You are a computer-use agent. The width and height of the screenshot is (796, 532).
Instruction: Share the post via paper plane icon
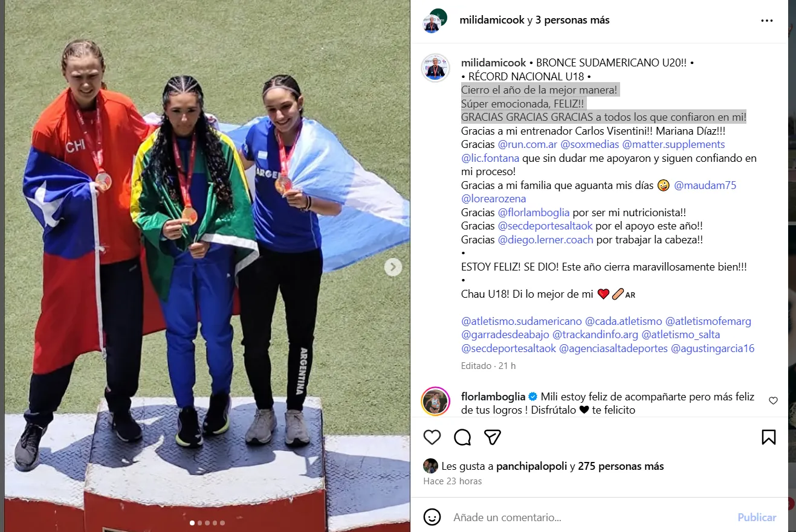(493, 437)
